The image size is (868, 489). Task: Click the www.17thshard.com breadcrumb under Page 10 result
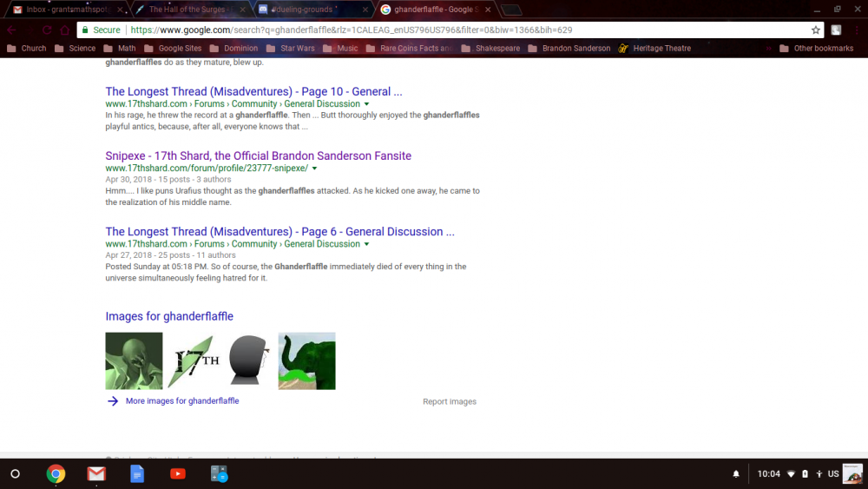(146, 104)
